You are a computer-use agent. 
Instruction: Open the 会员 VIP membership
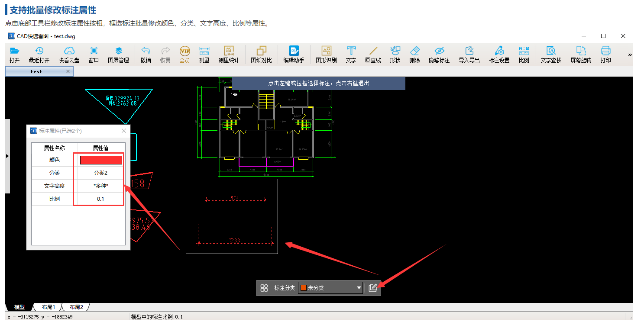click(184, 55)
